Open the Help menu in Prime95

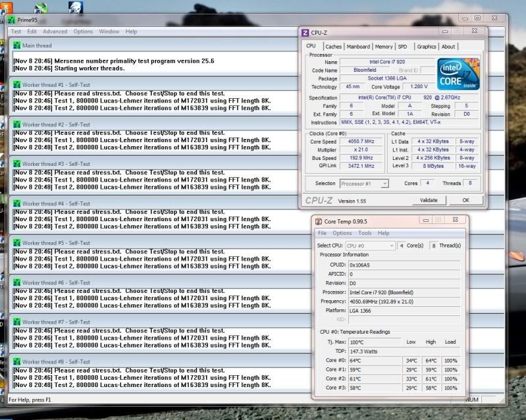(131, 32)
